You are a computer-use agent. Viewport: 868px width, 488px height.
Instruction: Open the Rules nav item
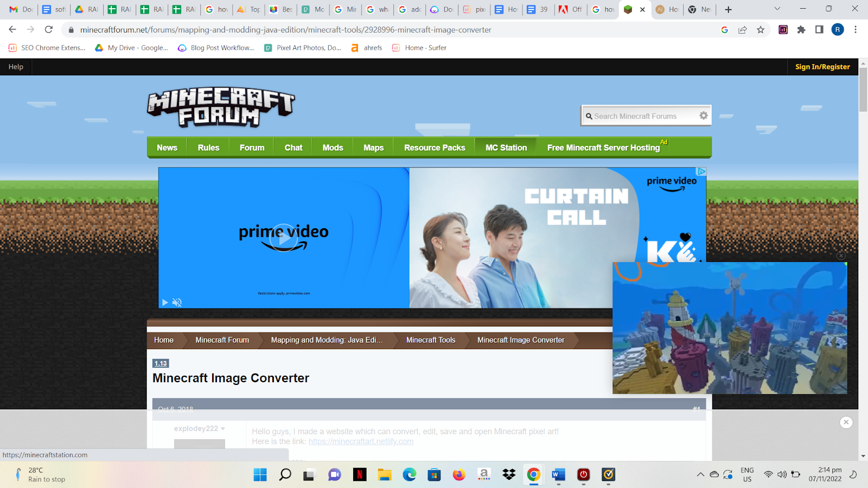pos(208,147)
